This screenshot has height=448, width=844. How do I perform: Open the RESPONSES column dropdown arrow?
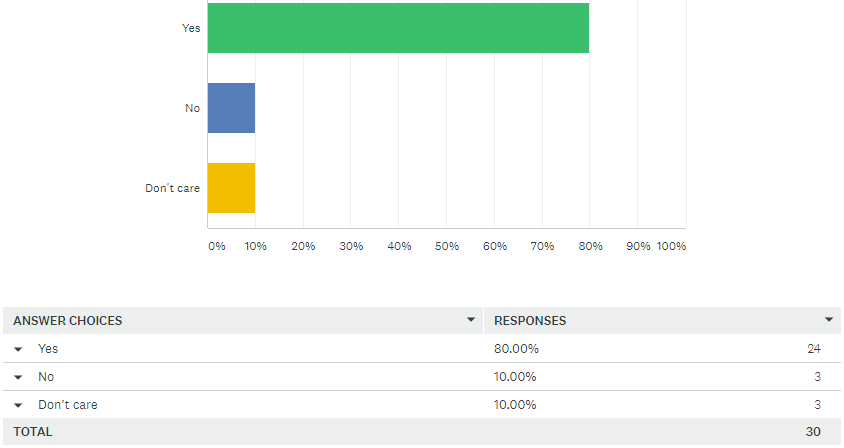[x=828, y=320]
